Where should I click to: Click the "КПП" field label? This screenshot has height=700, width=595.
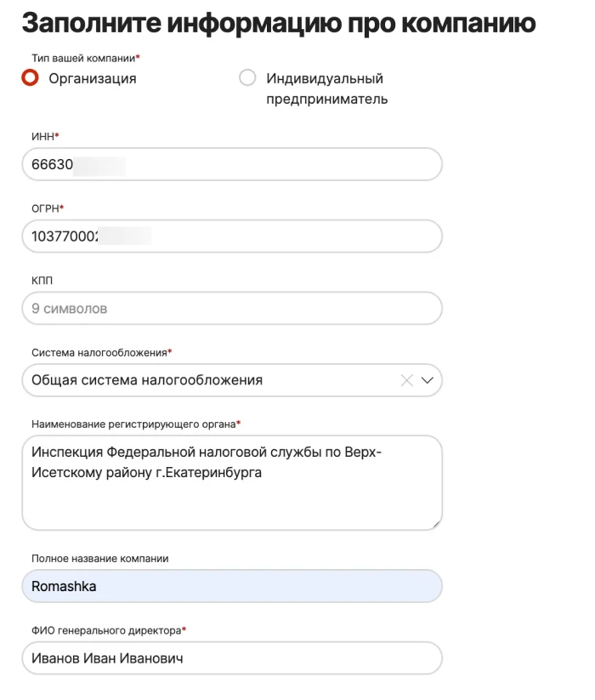(42, 280)
